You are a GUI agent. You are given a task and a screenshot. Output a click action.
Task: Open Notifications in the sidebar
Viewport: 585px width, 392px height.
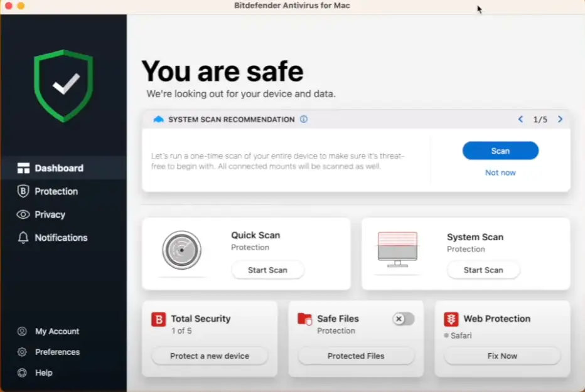[x=61, y=238]
